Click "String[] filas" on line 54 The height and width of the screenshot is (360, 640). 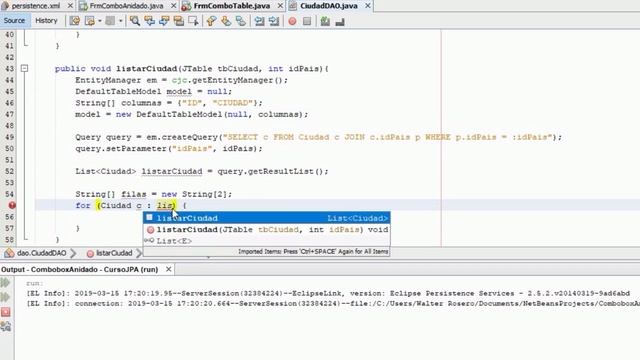coord(111,194)
